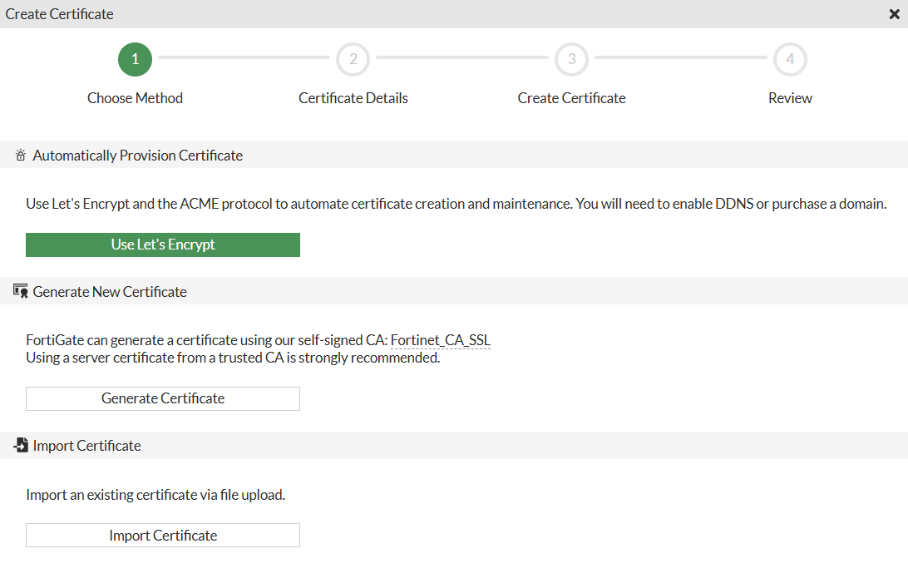
Task: Click the 'strongly recommended' trusted CA text
Action: (x=233, y=358)
